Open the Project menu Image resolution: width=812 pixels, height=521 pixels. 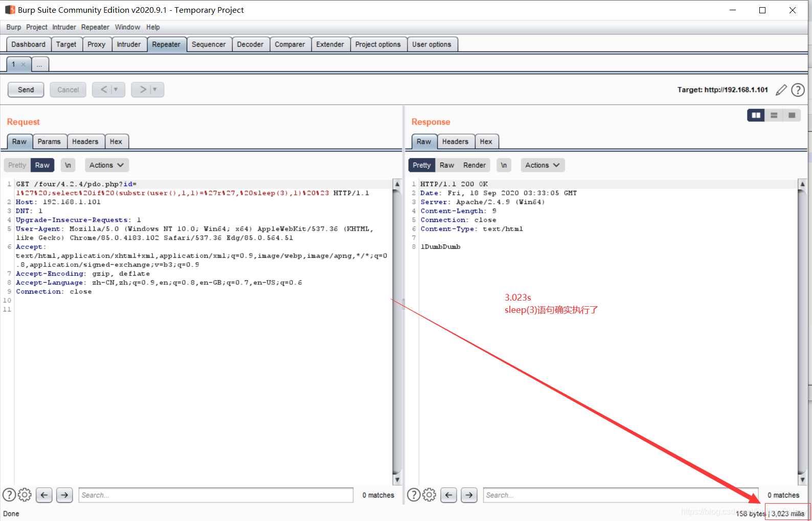coord(37,27)
